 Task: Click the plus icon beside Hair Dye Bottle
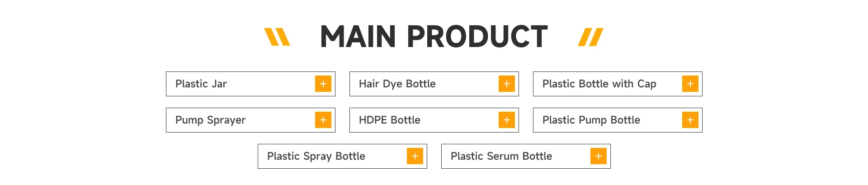click(506, 84)
